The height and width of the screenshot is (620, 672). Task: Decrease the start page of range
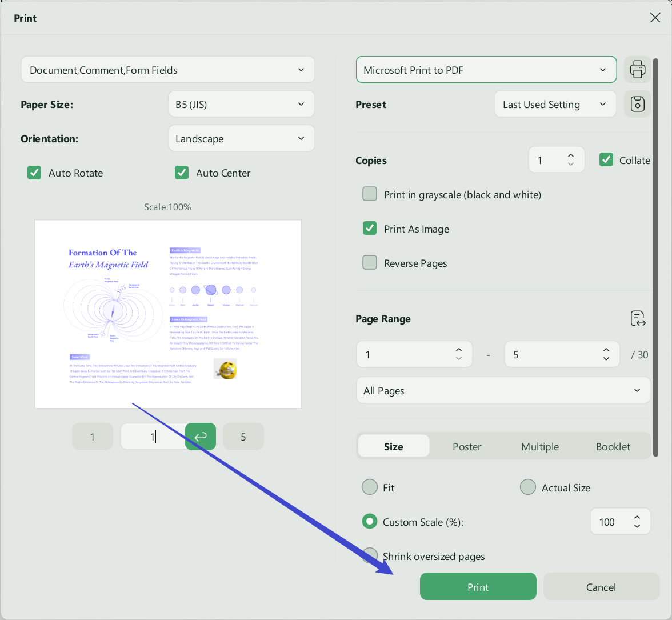(x=458, y=358)
